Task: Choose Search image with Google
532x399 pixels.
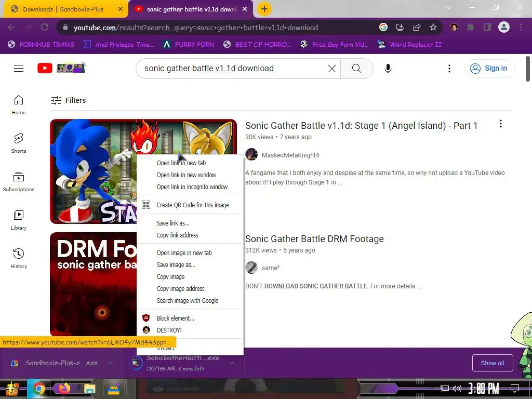Action: point(190,301)
